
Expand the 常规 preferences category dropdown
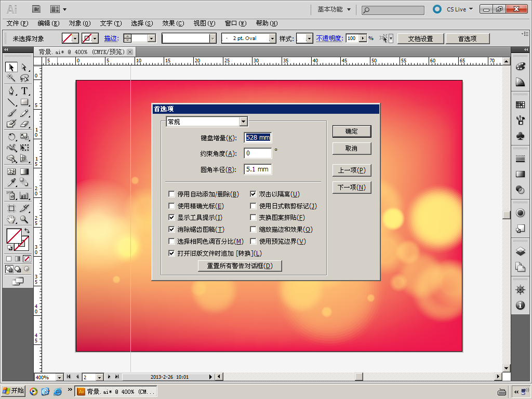click(244, 122)
